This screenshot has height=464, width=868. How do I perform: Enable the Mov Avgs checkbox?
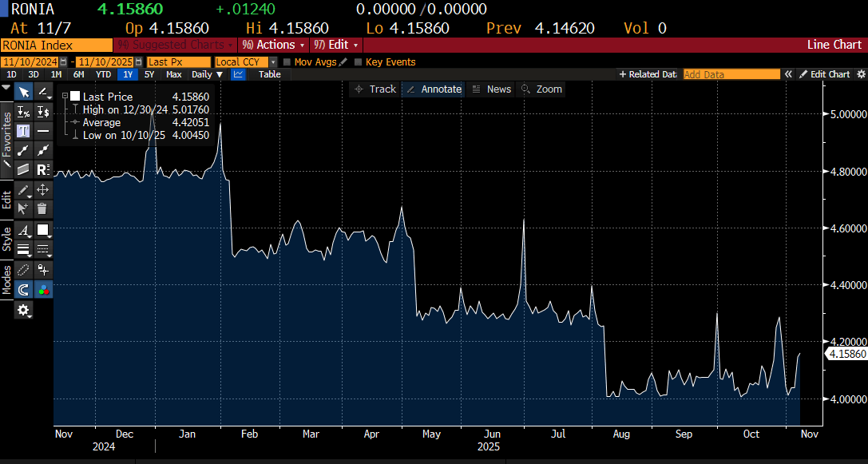pos(287,61)
